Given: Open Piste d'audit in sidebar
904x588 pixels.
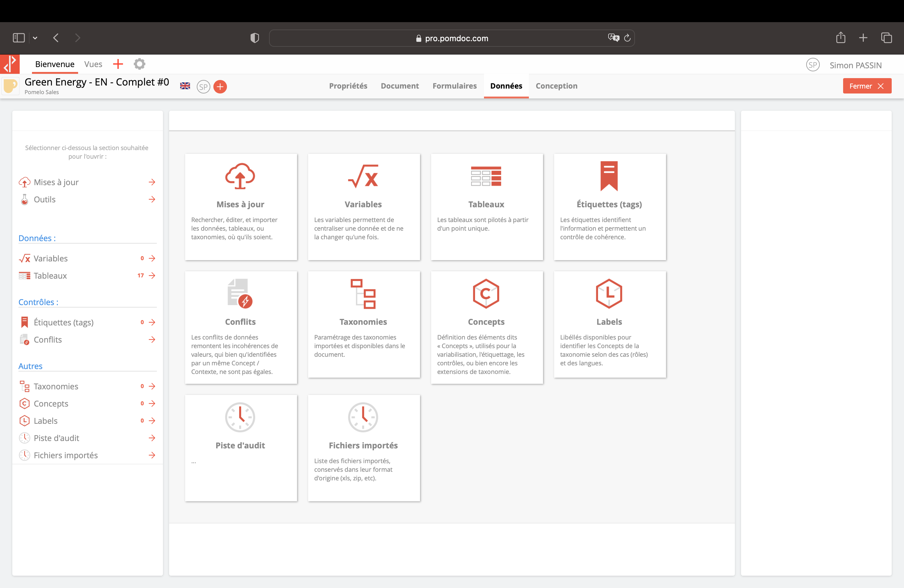Looking at the screenshot, I should (x=56, y=438).
